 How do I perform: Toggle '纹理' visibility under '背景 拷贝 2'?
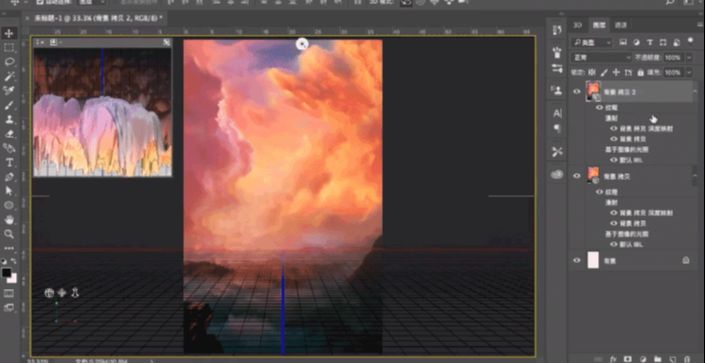tap(599, 108)
